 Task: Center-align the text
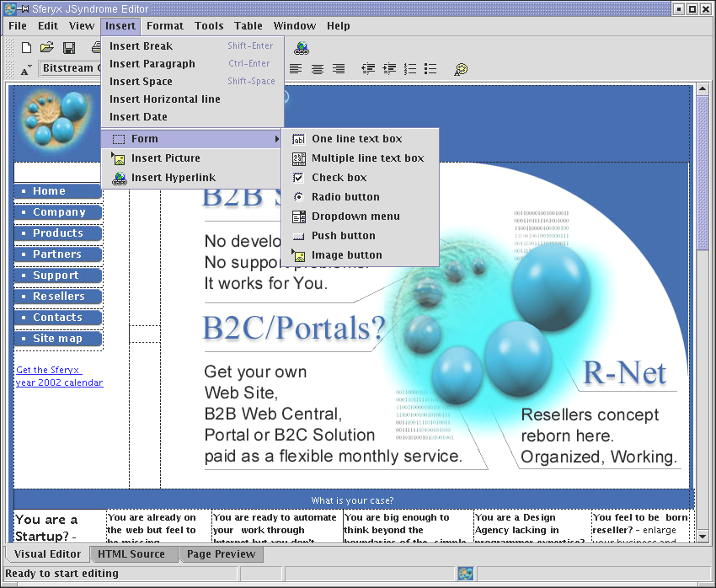(x=318, y=69)
